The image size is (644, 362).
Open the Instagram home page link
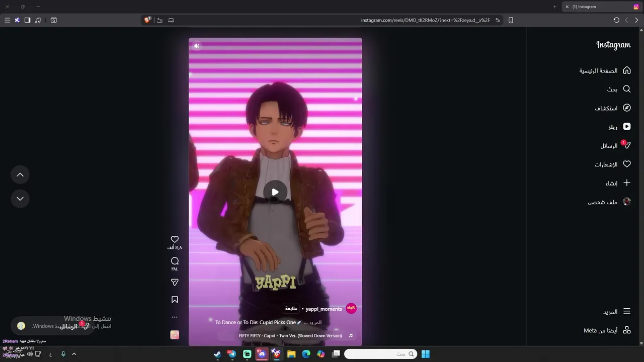coord(605,70)
